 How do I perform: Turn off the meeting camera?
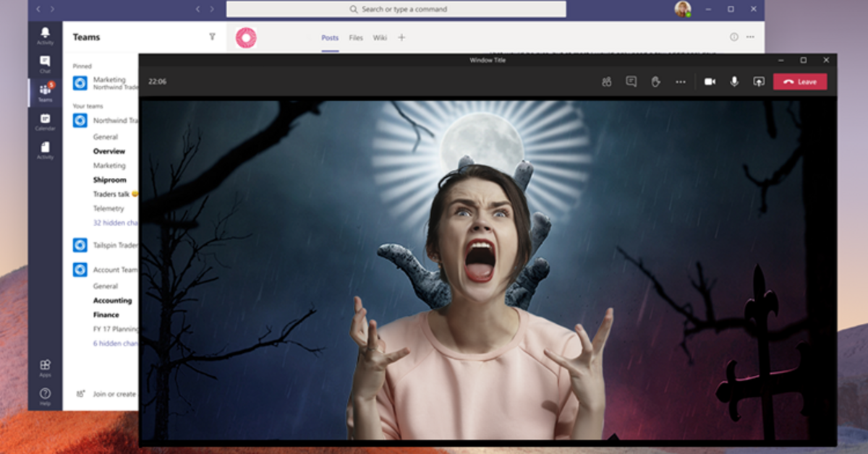[710, 82]
